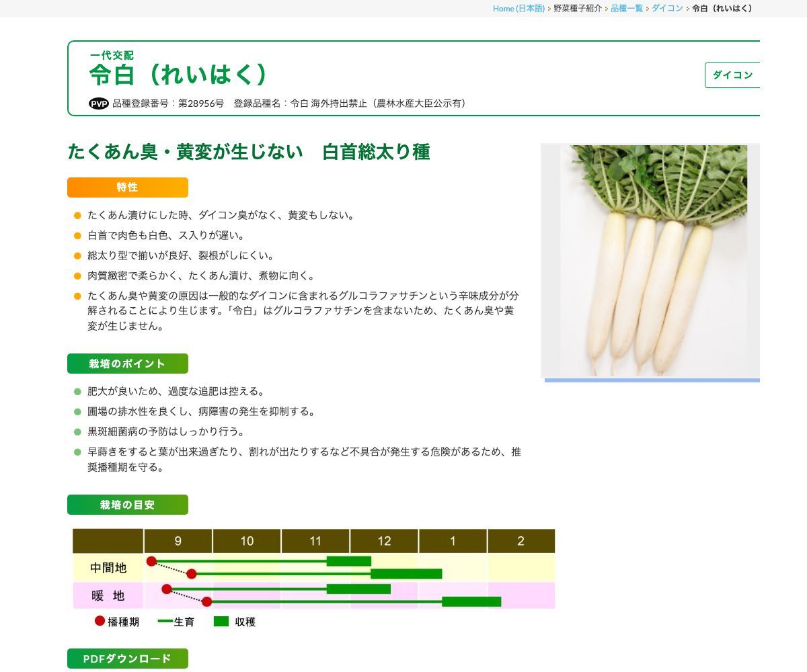Click the 栽培の目安 section header
The height and width of the screenshot is (672, 807).
[127, 505]
